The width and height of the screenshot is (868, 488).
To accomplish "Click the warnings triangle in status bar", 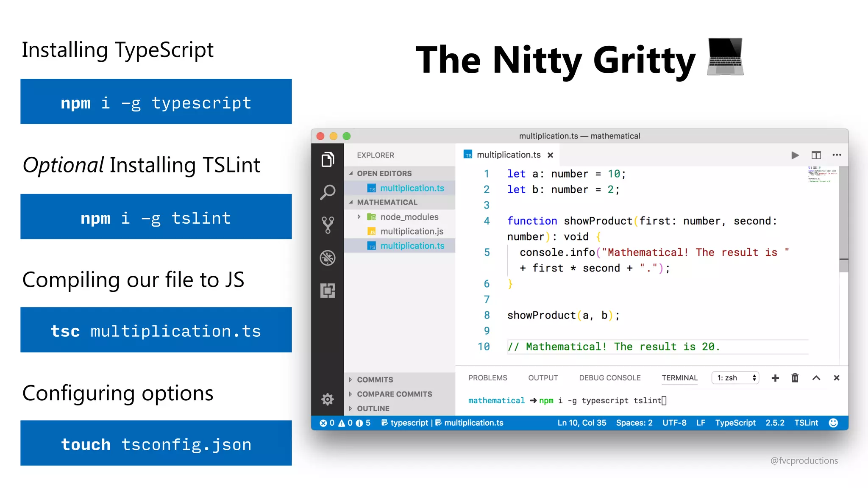I will [x=342, y=423].
